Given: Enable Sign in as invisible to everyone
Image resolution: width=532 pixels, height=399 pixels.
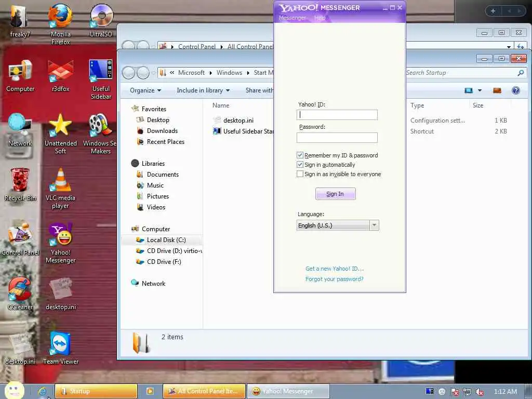Looking at the screenshot, I should click(300, 174).
